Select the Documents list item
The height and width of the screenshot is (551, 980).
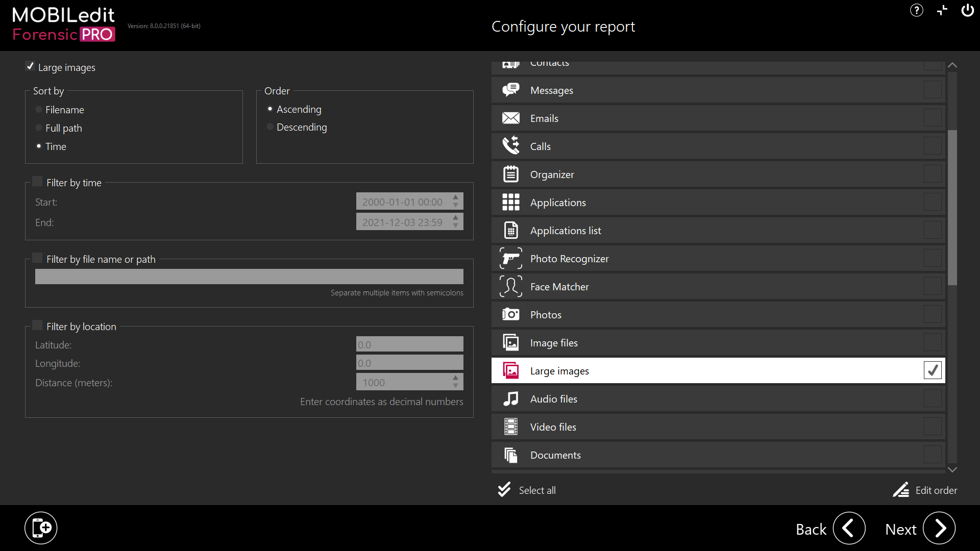click(x=555, y=455)
